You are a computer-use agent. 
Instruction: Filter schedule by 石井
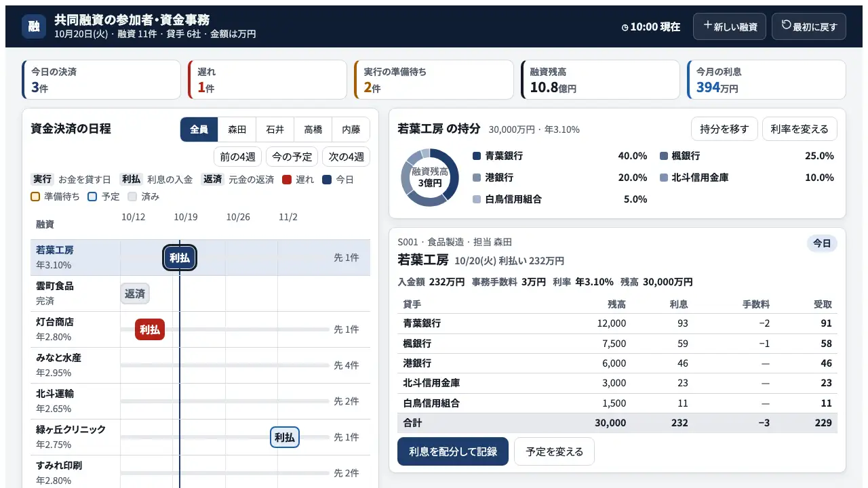point(275,129)
